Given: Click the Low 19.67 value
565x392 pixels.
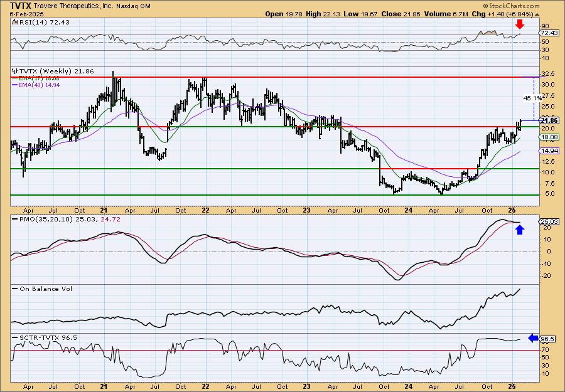Looking at the screenshot, I should coord(359,14).
